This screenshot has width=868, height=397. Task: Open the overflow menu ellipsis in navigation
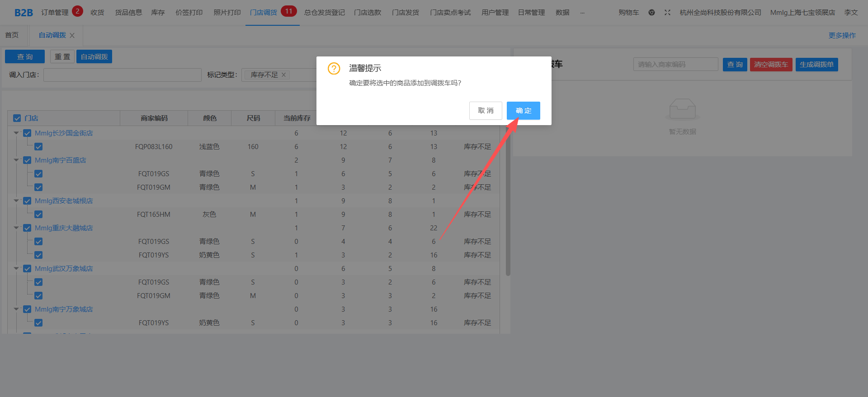[582, 13]
